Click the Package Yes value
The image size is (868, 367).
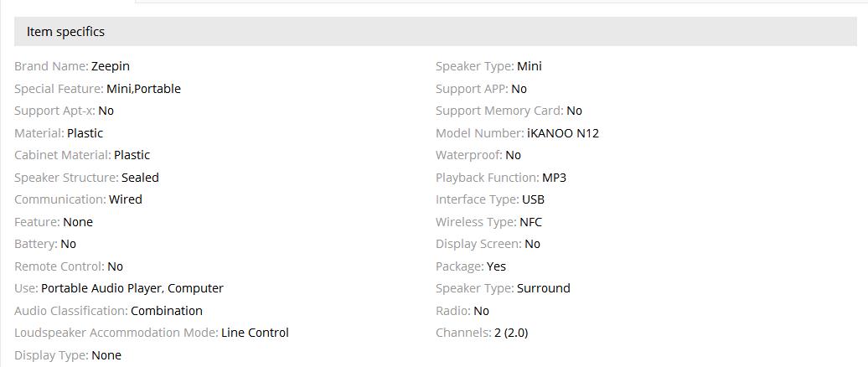click(x=496, y=266)
